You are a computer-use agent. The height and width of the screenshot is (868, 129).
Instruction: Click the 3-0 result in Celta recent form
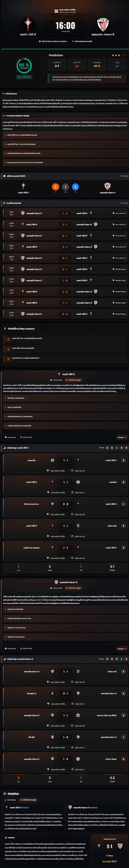coord(65,504)
